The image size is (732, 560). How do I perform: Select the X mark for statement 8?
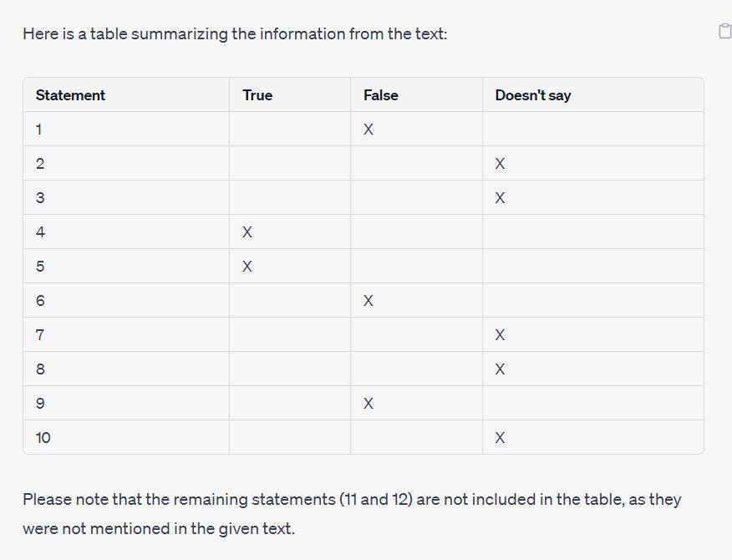coord(500,369)
